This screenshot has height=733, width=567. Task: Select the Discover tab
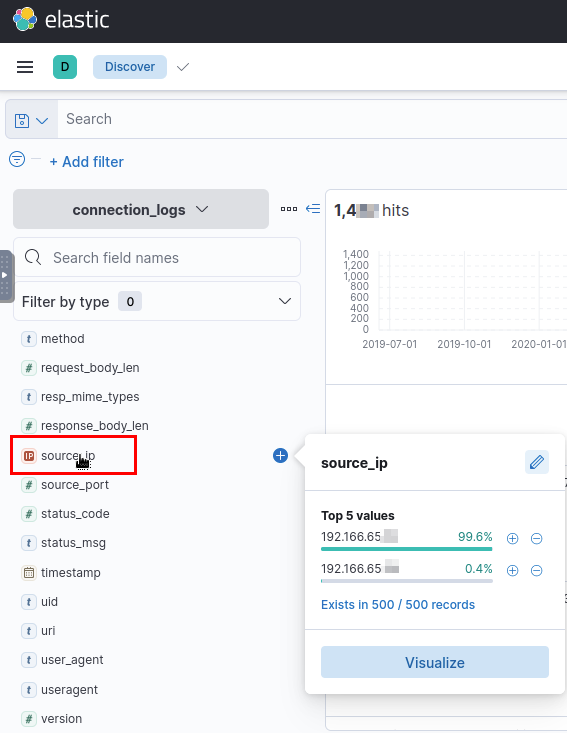click(x=130, y=67)
